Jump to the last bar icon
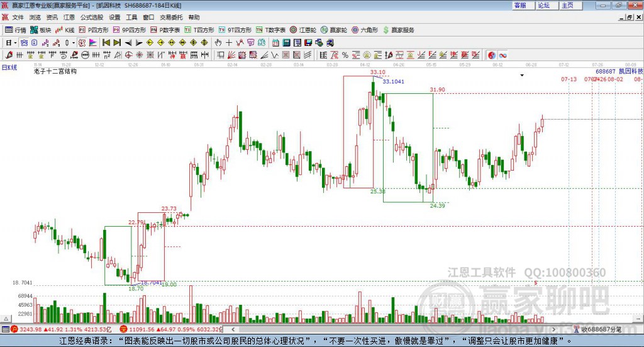The image size is (644, 347). [117, 43]
